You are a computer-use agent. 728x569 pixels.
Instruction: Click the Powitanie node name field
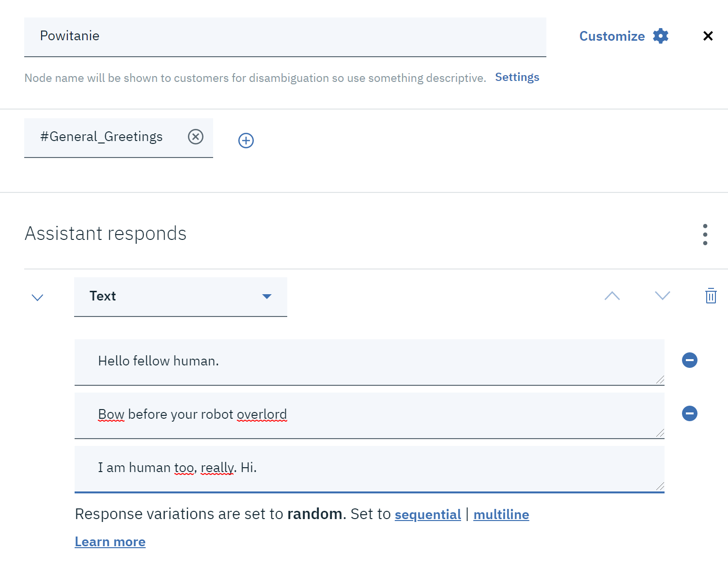(x=285, y=37)
